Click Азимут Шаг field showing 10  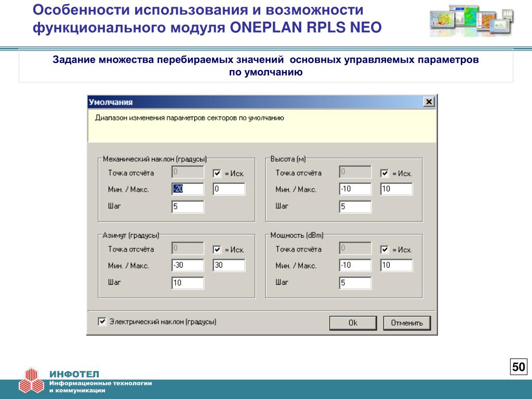coord(188,283)
